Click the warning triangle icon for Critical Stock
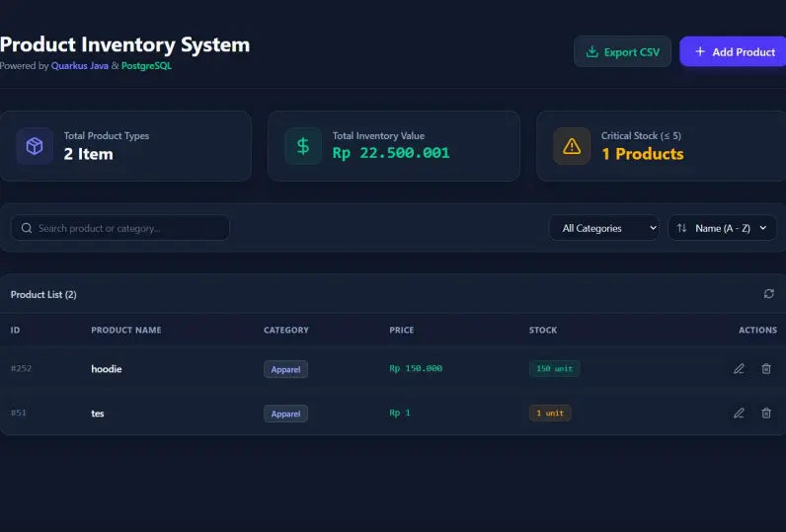 click(x=572, y=146)
